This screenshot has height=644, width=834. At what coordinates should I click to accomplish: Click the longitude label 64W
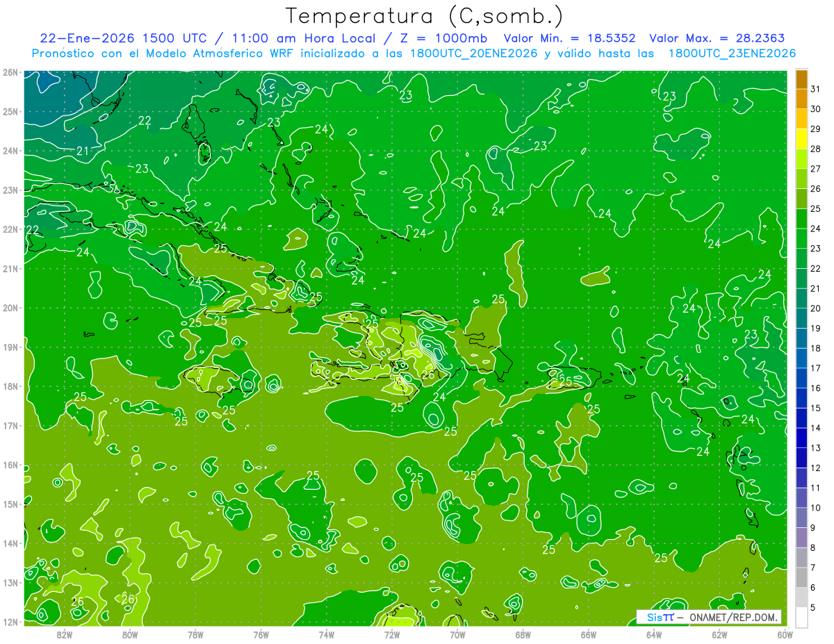[654, 634]
